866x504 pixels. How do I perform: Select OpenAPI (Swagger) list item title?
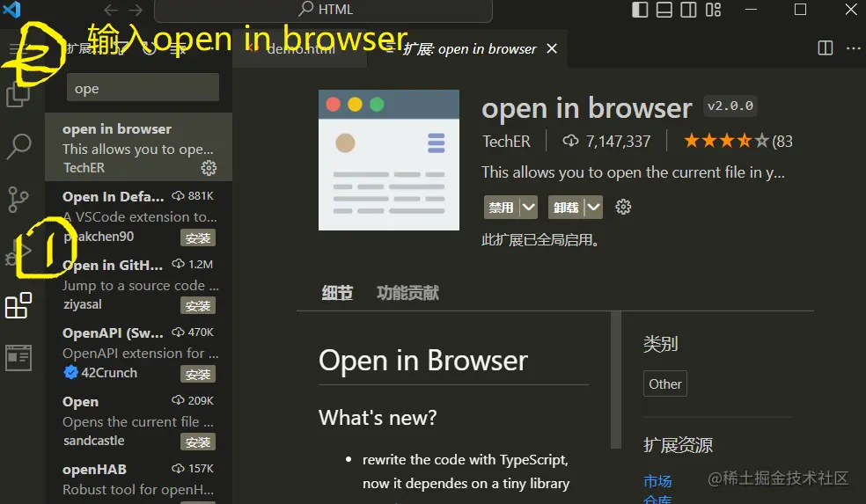pyautogui.click(x=113, y=332)
